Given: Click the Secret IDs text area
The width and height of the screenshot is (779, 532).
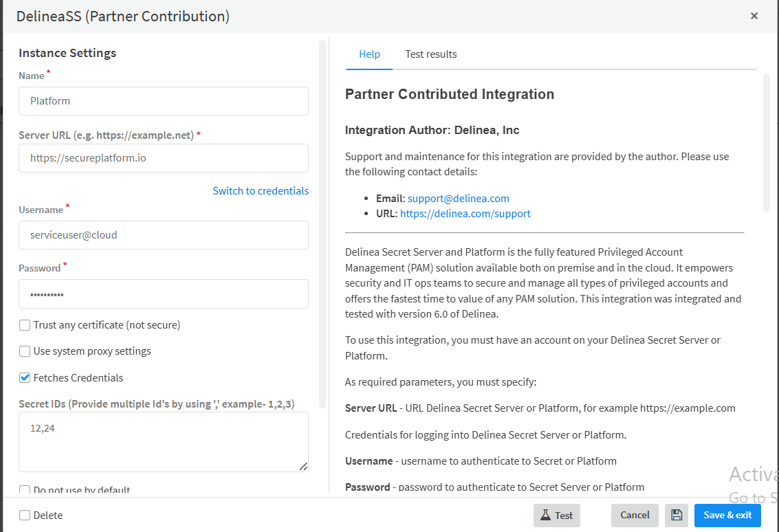Looking at the screenshot, I should (x=163, y=442).
